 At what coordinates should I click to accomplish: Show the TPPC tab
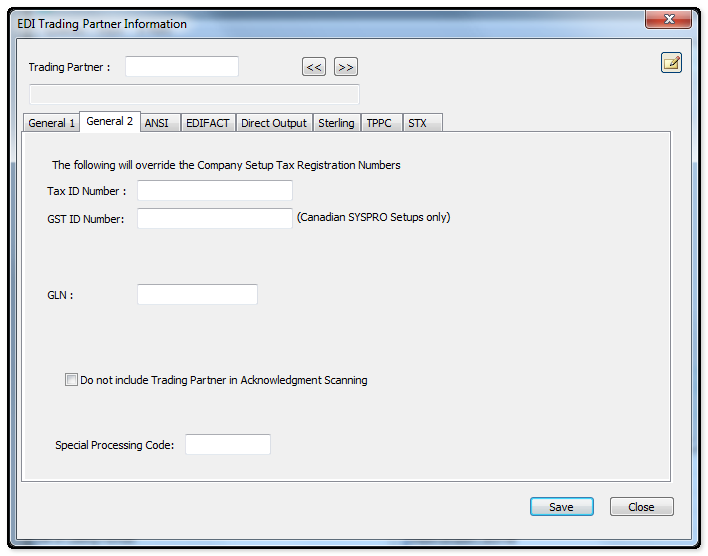click(379, 123)
